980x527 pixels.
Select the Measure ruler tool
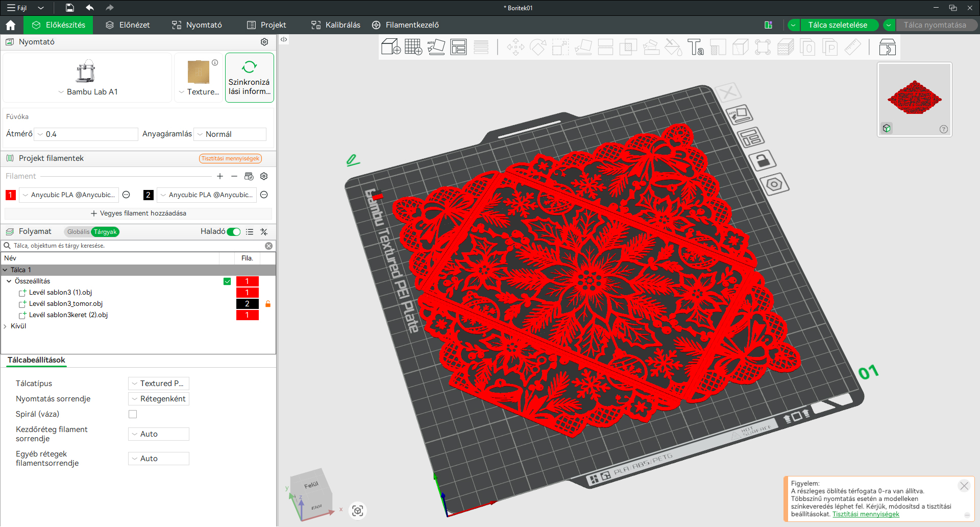click(852, 47)
